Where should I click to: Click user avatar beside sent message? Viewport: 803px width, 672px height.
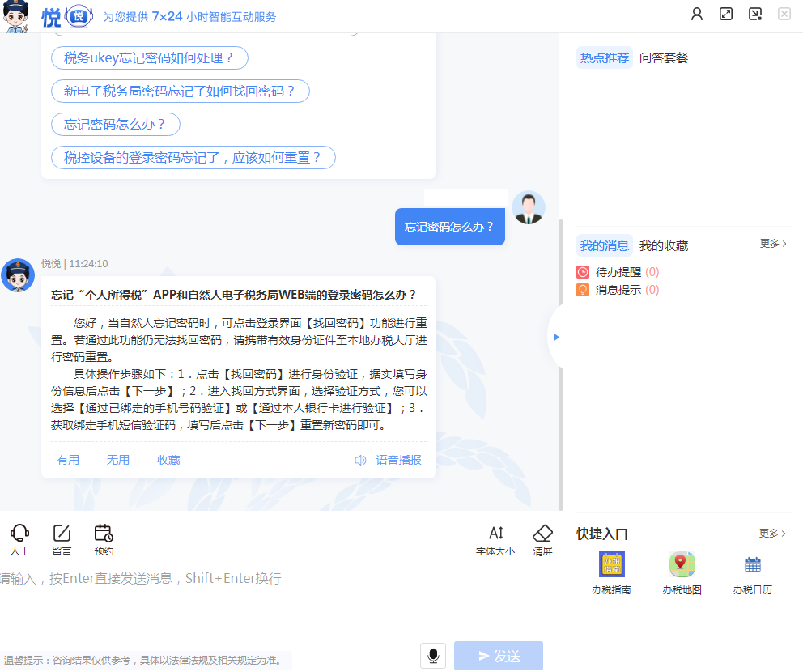click(x=528, y=207)
